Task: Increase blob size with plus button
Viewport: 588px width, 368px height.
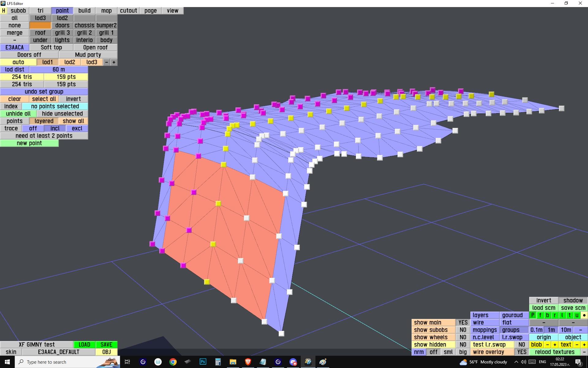Action: pos(555,344)
